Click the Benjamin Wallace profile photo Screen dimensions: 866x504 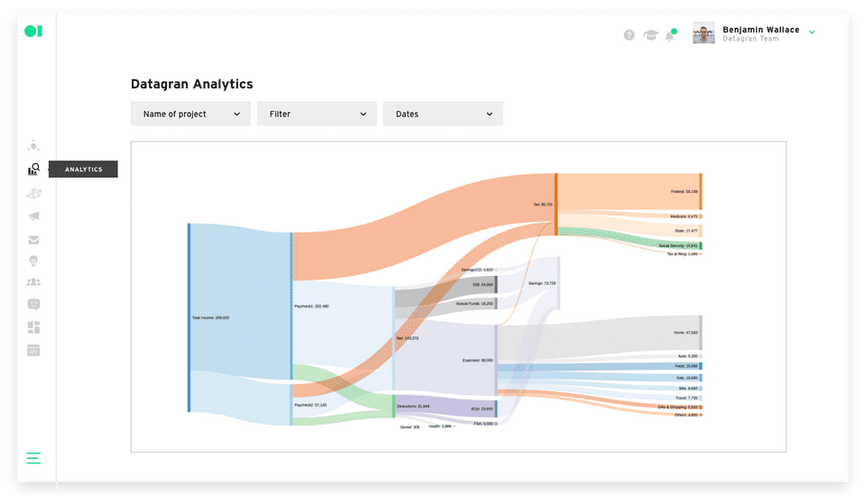(704, 34)
